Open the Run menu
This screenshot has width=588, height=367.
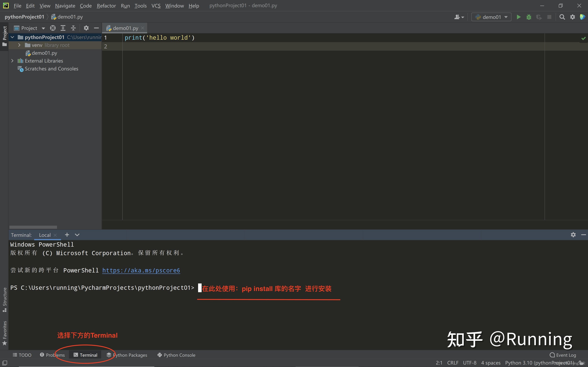tap(125, 6)
